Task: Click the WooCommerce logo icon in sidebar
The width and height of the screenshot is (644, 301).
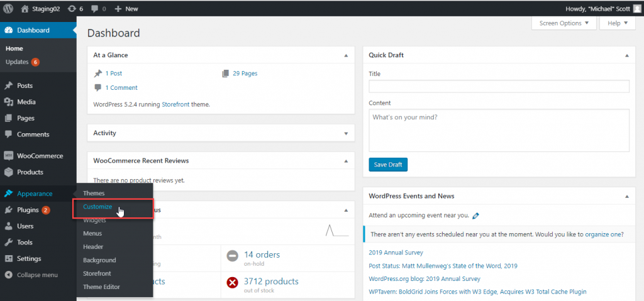Action: (x=8, y=156)
